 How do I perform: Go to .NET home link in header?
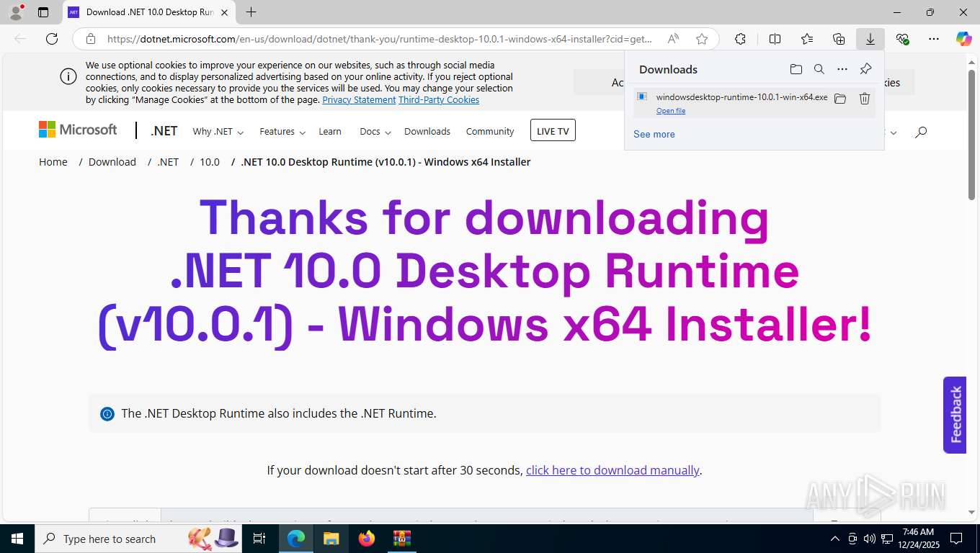pyautogui.click(x=164, y=131)
